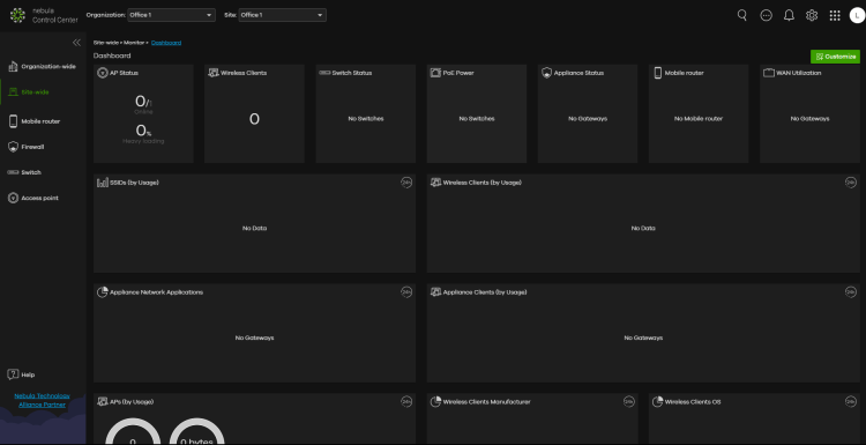The height and width of the screenshot is (445, 866).
Task: Collapse the left sidebar with double chevron
Action: pyautogui.click(x=77, y=43)
